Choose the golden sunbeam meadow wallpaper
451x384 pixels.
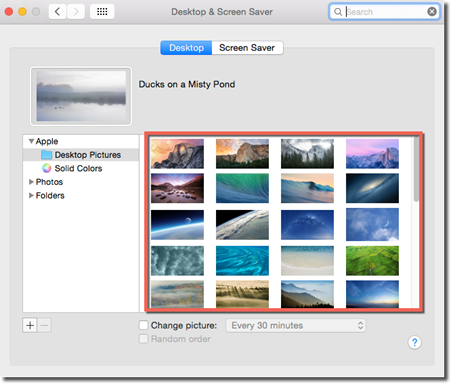pyautogui.click(x=242, y=294)
